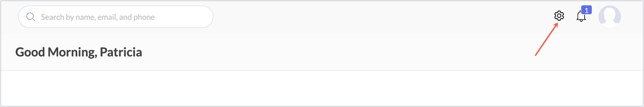Click the word 'Patricia' in greeting
Screen dimensions: 644x107
coord(121,52)
